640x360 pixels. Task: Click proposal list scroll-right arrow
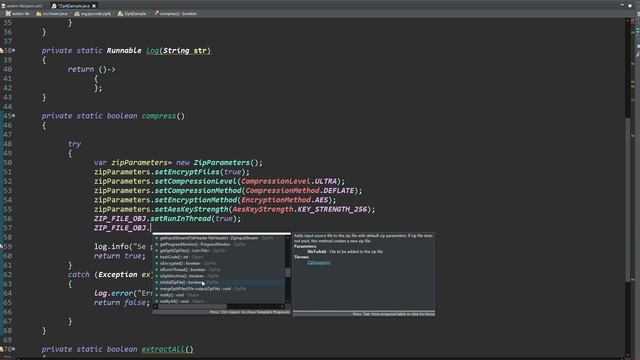pyautogui.click(x=283, y=307)
